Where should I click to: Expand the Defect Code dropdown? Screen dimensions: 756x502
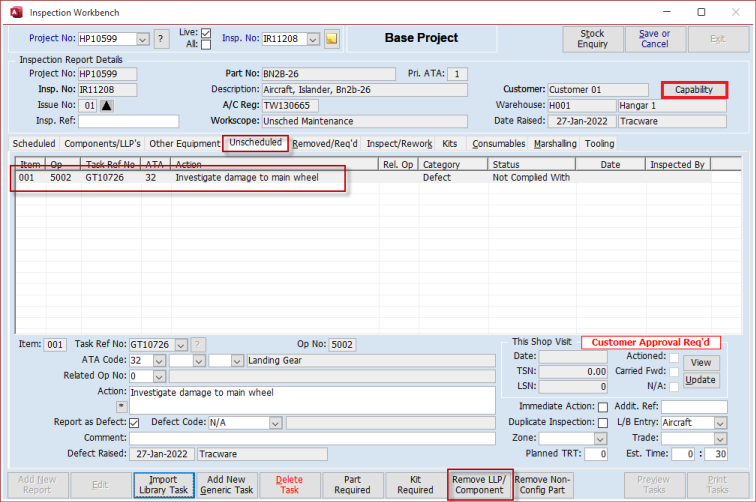[275, 423]
